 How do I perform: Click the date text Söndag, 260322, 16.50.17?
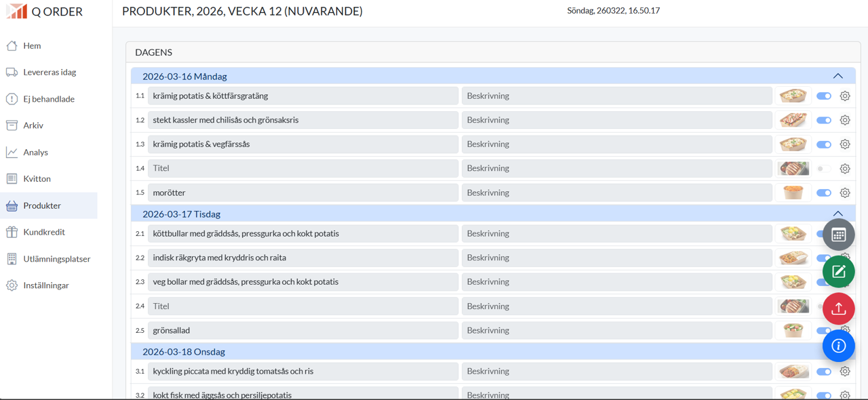(x=614, y=11)
